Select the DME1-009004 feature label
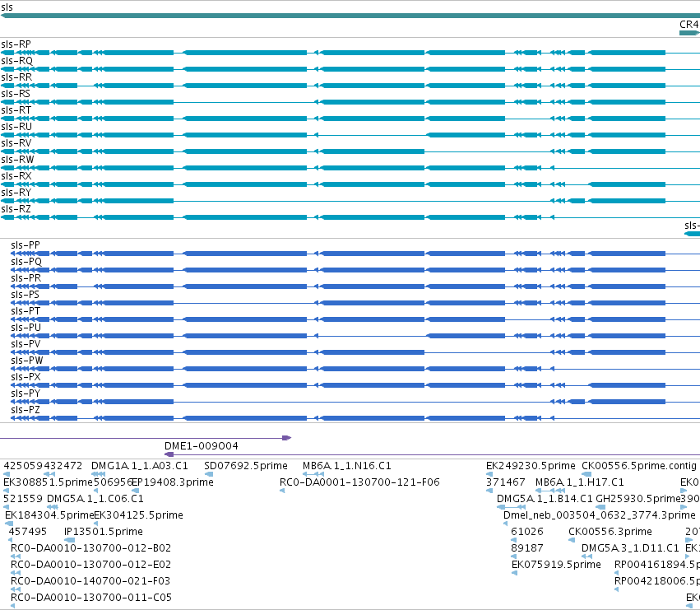Screen dimensions: 700x610 click(202, 446)
